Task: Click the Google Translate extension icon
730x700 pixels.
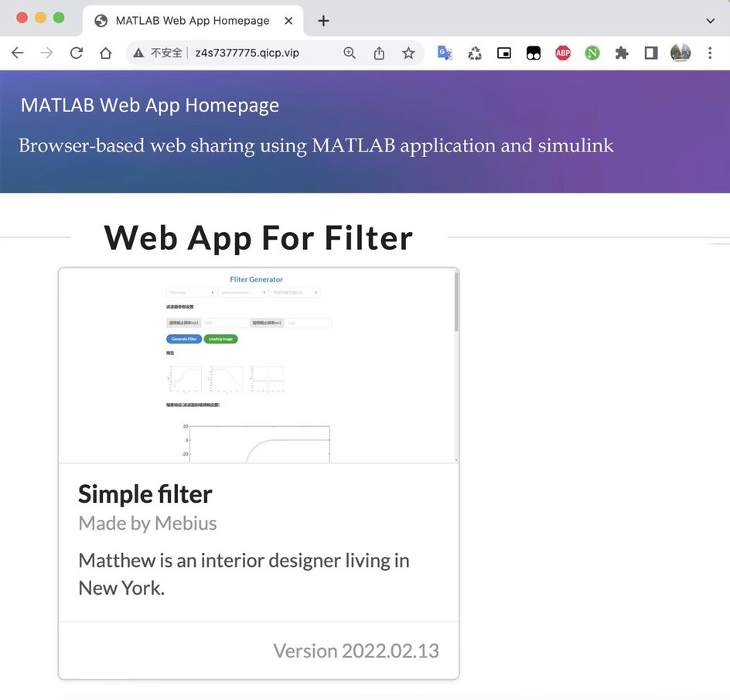Action: click(445, 53)
